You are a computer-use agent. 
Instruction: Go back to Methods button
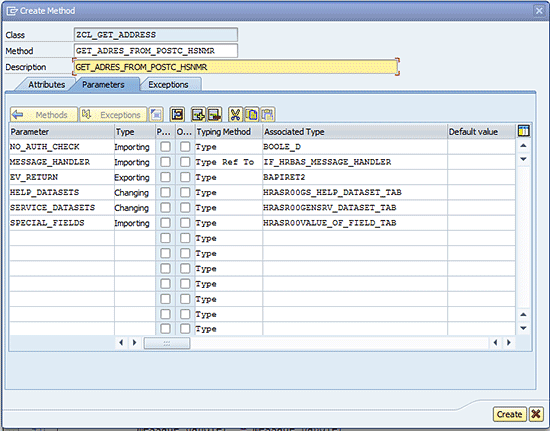coord(44,115)
